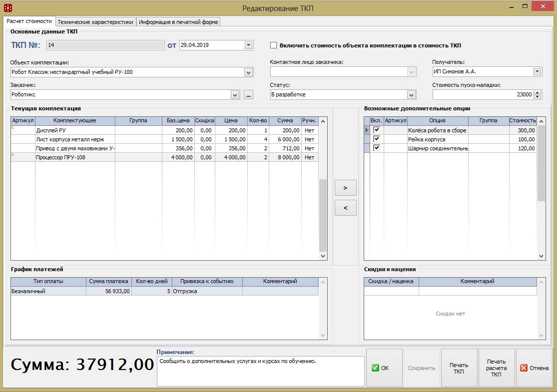This screenshot has width=557, height=392.
Task: Click the Скидка / наценка empty cell
Action: tap(391, 291)
